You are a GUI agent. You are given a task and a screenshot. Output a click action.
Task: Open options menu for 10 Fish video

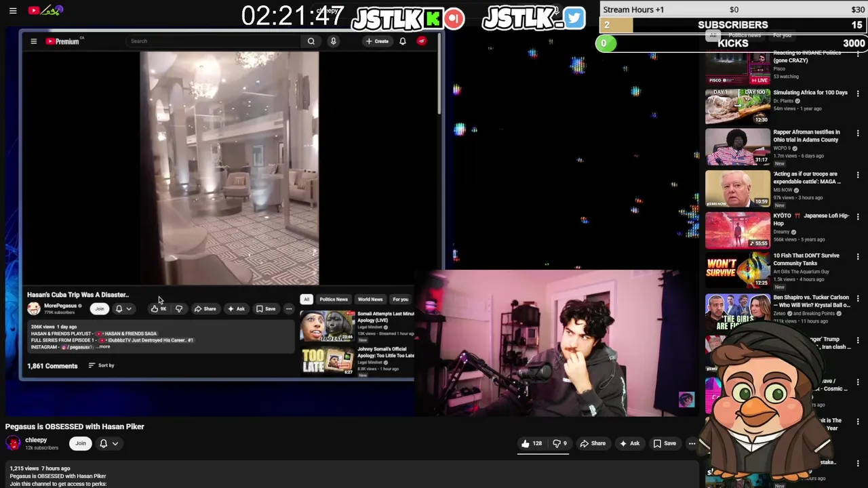coord(858,257)
